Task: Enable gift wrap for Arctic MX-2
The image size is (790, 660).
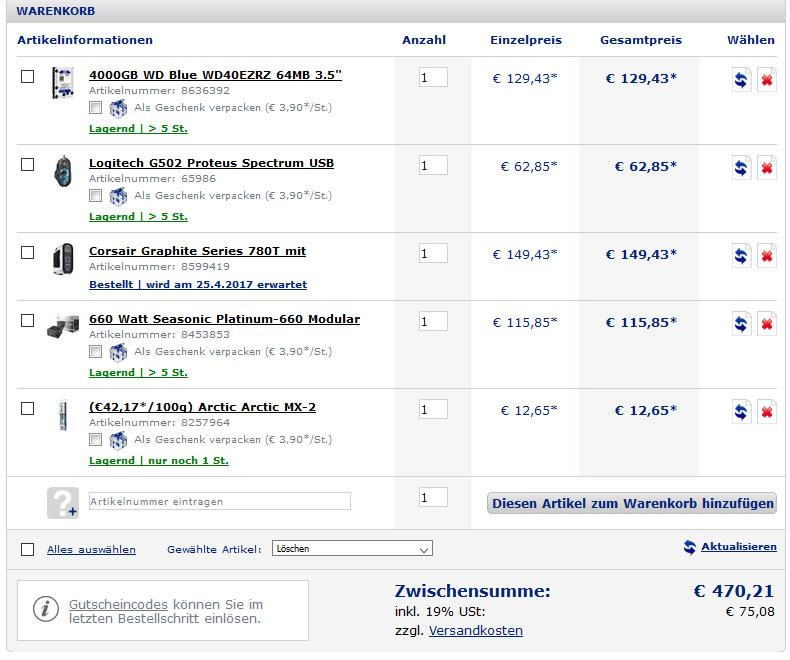Action: 95,440
